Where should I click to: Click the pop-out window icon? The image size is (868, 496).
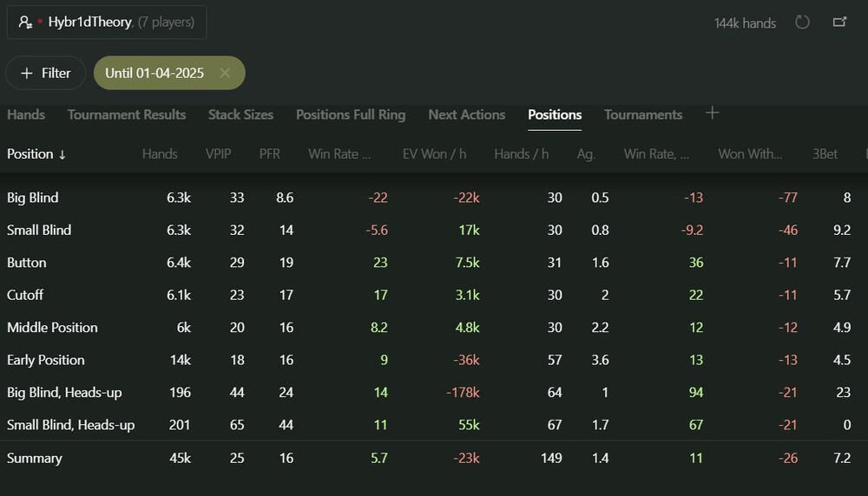click(x=839, y=23)
